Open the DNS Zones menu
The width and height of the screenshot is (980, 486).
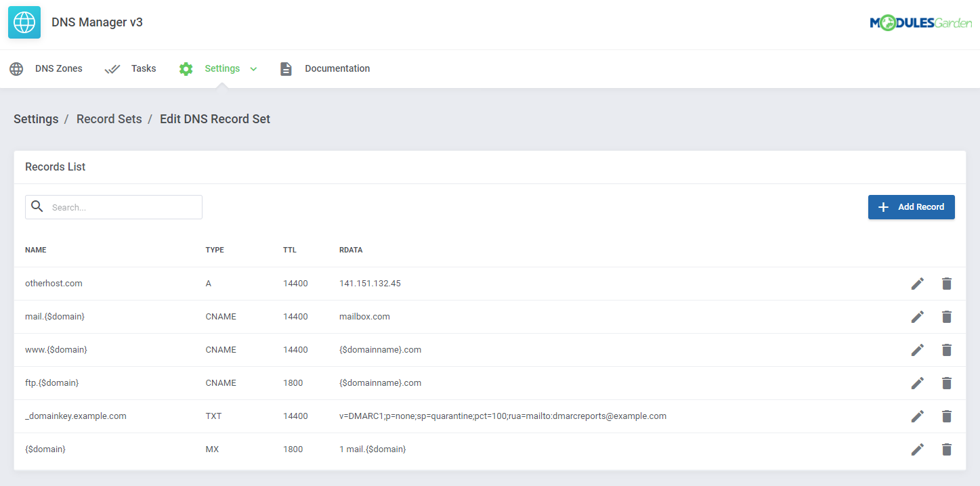[x=59, y=68]
